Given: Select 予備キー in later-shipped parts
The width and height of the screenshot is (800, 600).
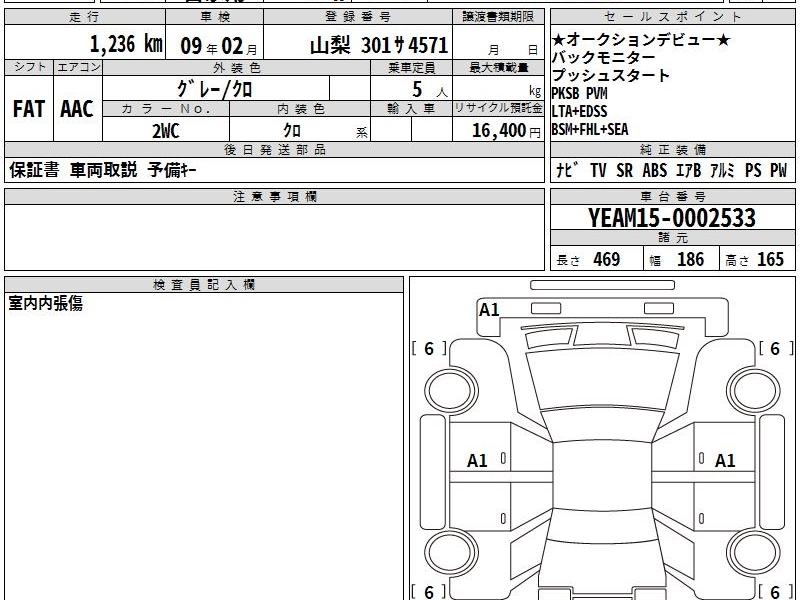Looking at the screenshot, I should point(172,170).
